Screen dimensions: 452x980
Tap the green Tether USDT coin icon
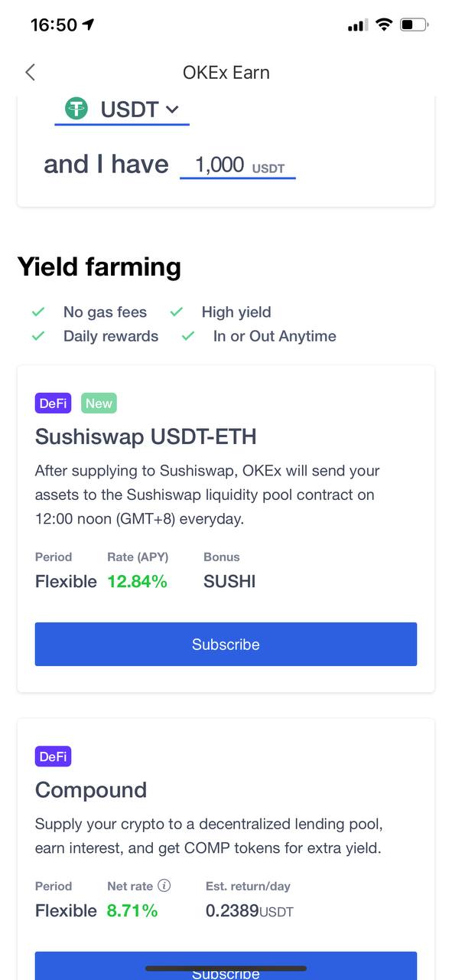[x=76, y=109]
